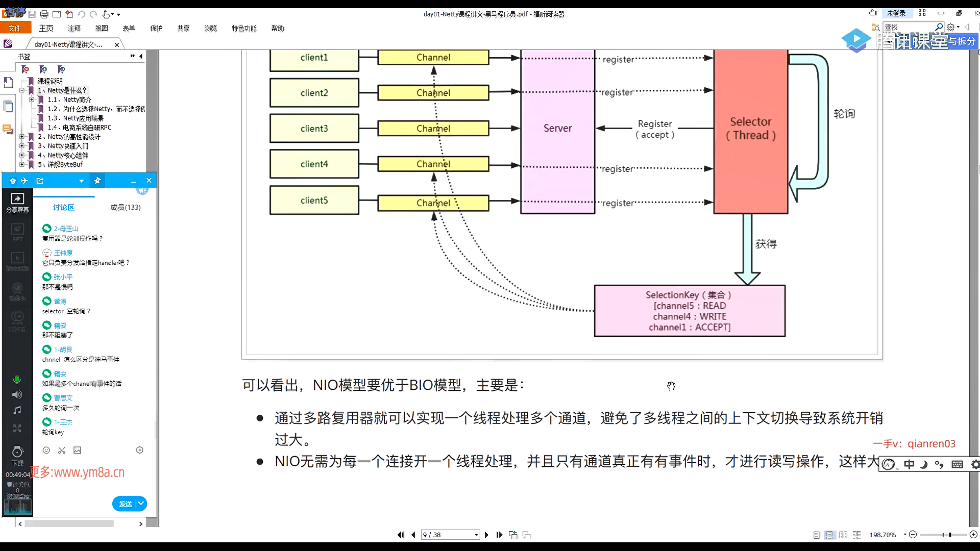Toggle the speaker volume icon

point(17,394)
